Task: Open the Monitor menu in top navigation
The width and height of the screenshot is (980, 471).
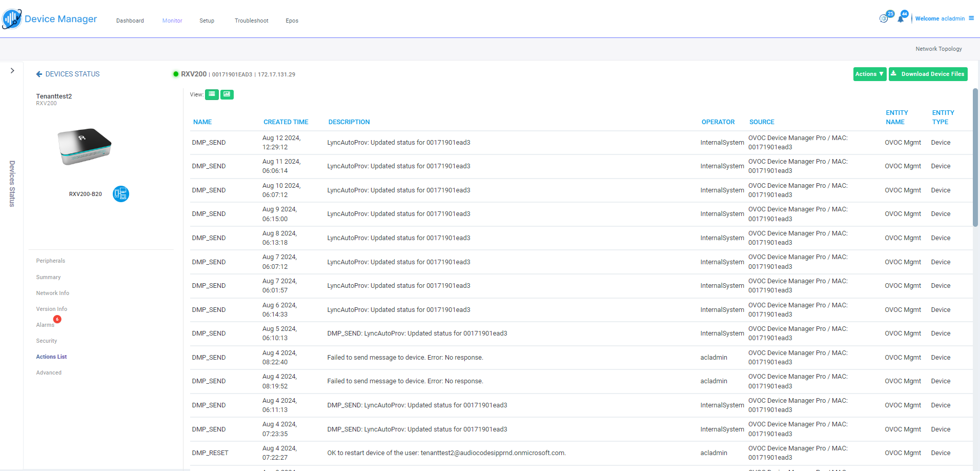Action: (x=172, y=21)
